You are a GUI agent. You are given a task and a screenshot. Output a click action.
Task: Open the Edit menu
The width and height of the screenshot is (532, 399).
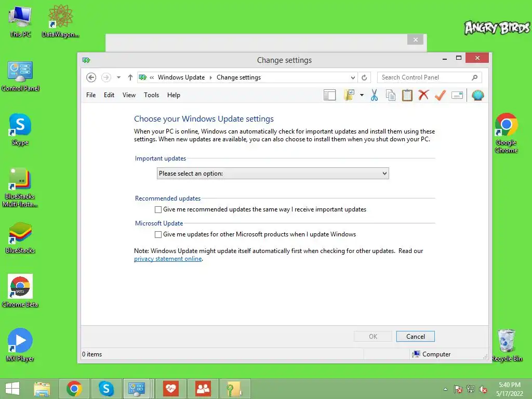109,96
